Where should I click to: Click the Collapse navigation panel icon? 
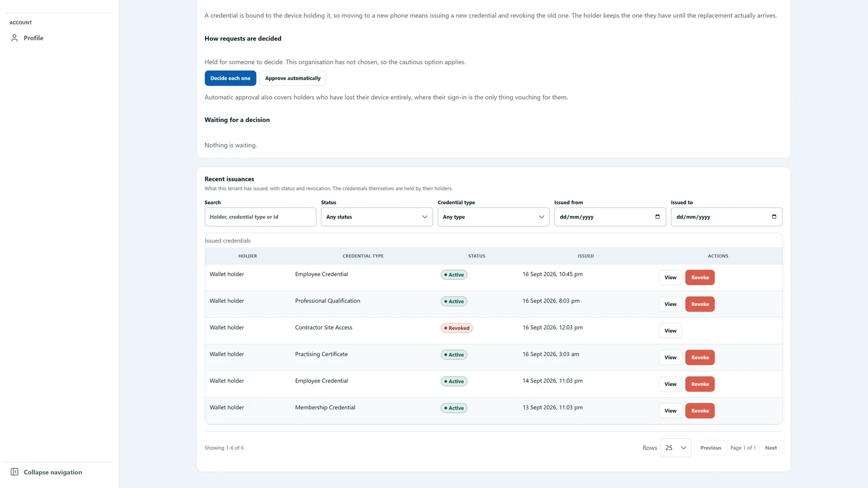[15, 472]
